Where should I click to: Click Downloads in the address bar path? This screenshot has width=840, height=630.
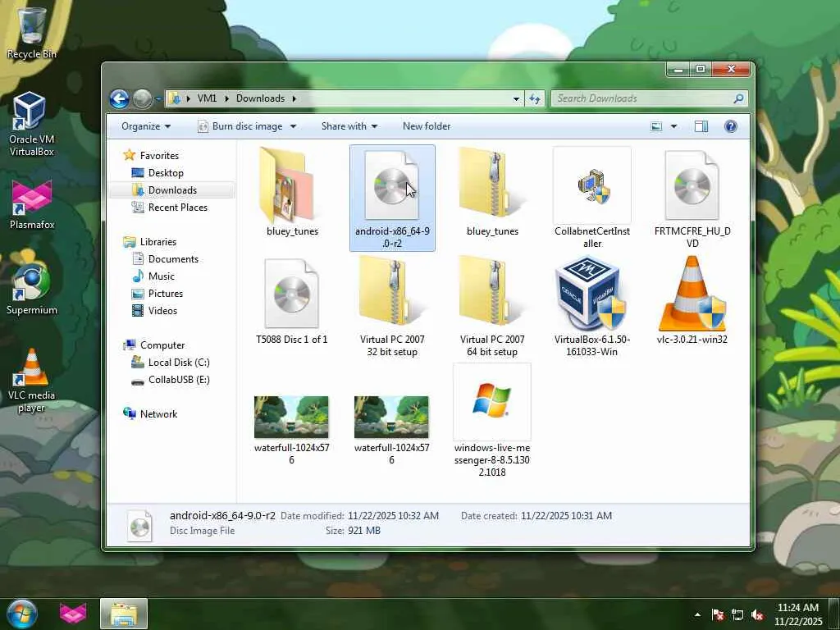[x=260, y=98]
